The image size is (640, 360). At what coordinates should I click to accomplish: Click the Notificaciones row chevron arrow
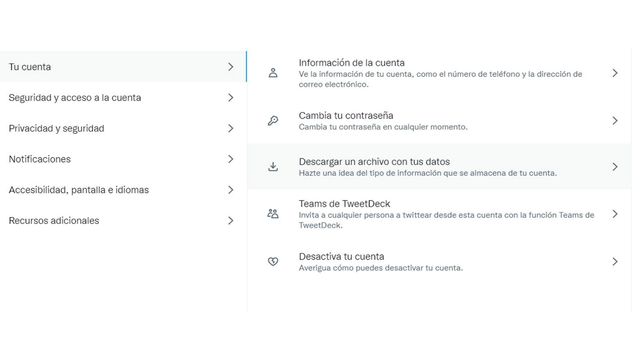(x=231, y=159)
